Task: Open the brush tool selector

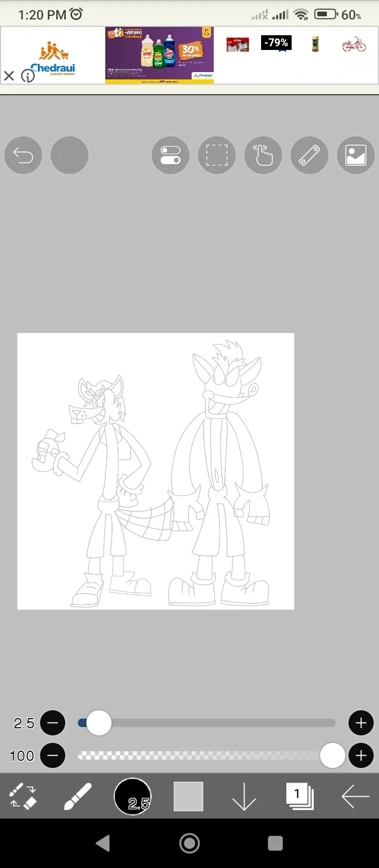Action: [x=78, y=796]
